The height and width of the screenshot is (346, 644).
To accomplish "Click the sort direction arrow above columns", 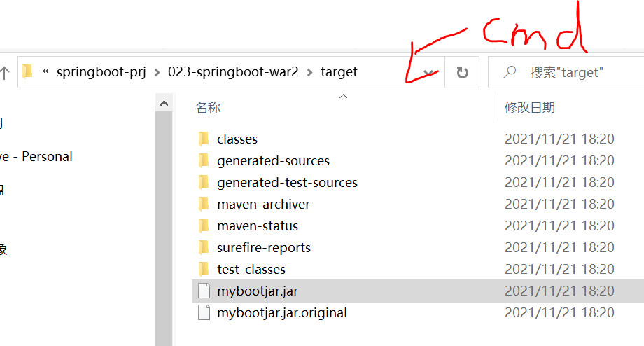I will [x=344, y=96].
